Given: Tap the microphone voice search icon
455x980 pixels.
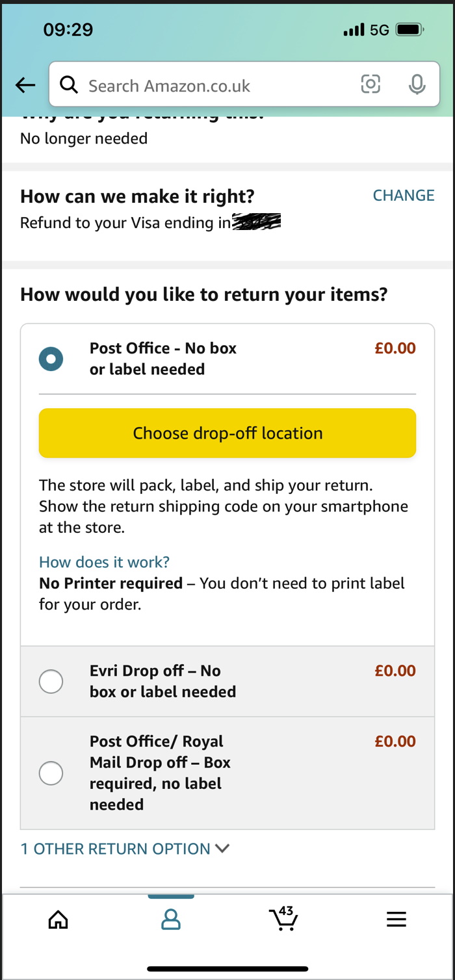Looking at the screenshot, I should click(x=417, y=84).
